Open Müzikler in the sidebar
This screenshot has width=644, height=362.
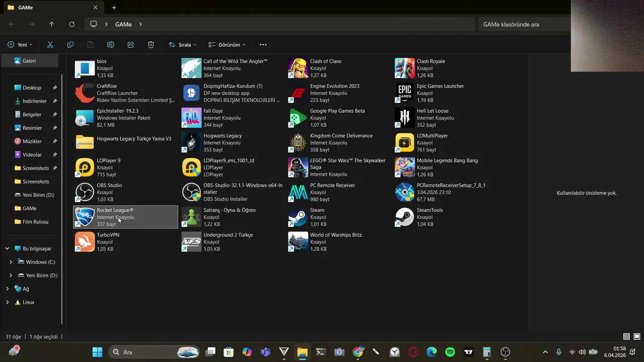click(32, 141)
